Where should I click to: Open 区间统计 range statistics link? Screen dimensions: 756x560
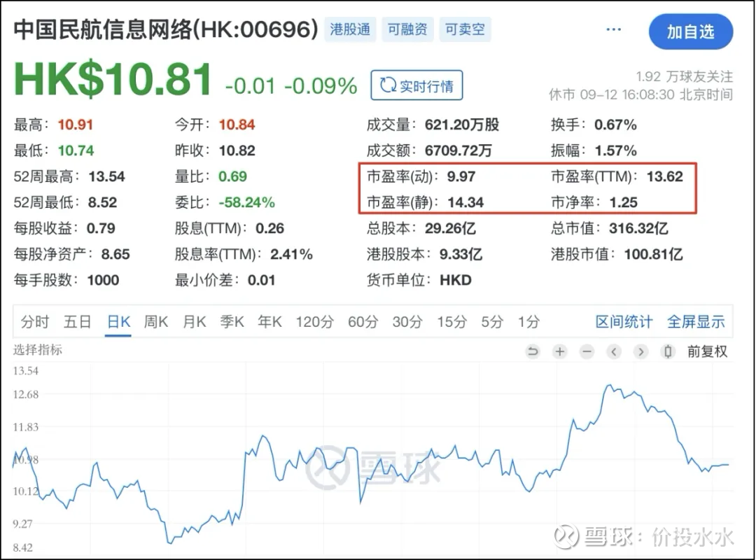pyautogui.click(x=624, y=321)
